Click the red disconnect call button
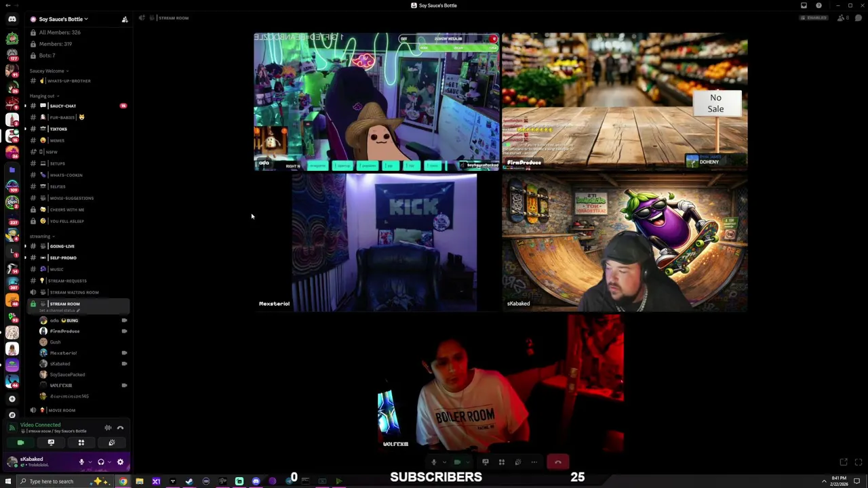This screenshot has width=868, height=488. tap(558, 462)
